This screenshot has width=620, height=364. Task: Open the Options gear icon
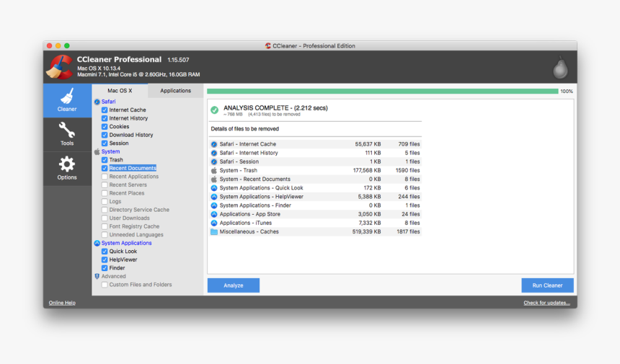click(x=67, y=164)
